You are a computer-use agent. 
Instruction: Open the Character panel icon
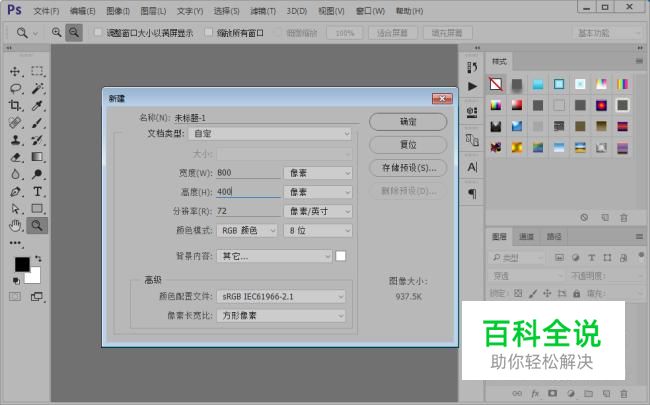[x=472, y=167]
